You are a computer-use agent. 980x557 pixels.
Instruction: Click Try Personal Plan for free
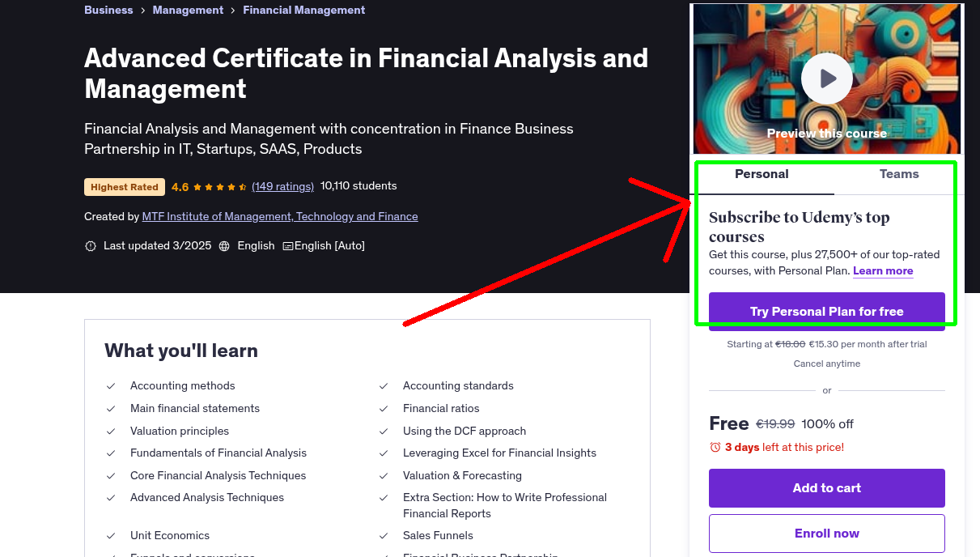(x=827, y=312)
